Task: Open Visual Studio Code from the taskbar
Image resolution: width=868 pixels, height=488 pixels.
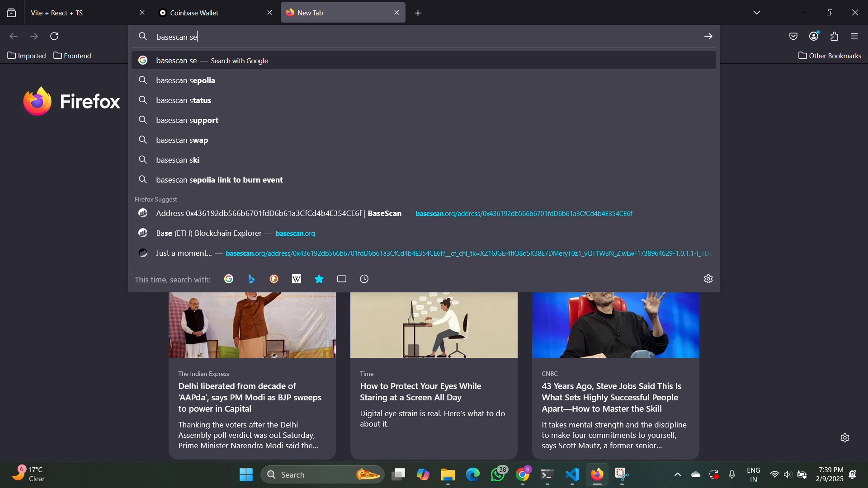Action: point(572,475)
